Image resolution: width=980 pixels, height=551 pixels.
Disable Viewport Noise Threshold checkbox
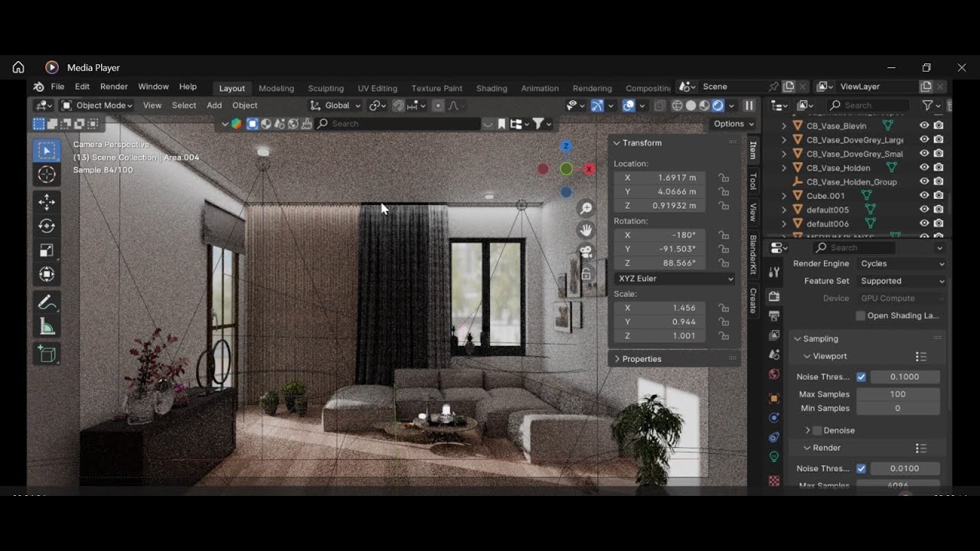point(861,377)
